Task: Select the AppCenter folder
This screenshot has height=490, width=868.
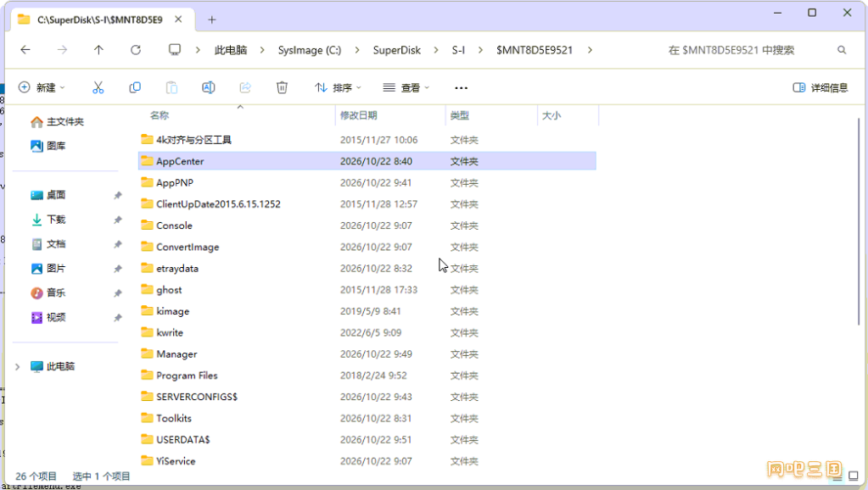Action: pos(367,161)
